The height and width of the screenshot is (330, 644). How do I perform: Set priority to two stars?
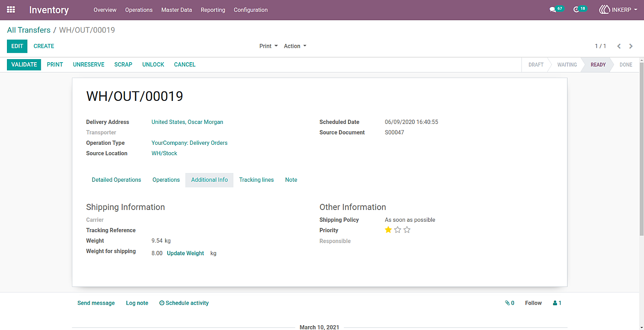click(x=398, y=230)
